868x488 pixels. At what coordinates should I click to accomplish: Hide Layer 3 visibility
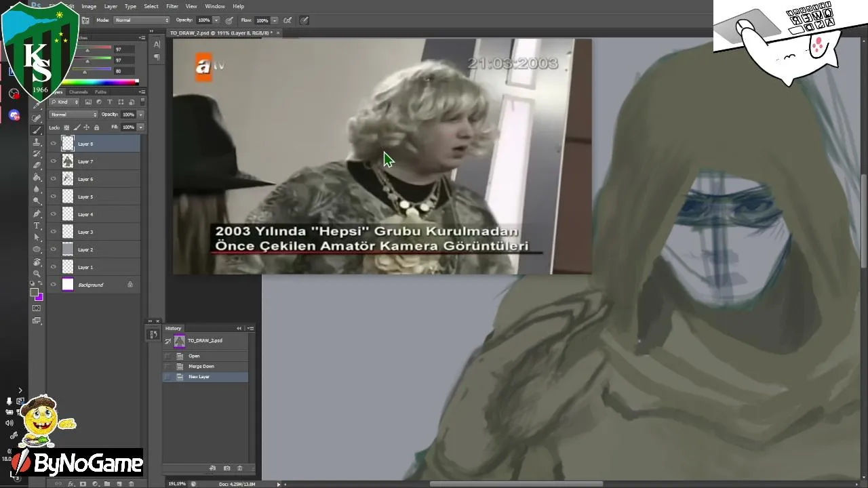click(x=54, y=232)
